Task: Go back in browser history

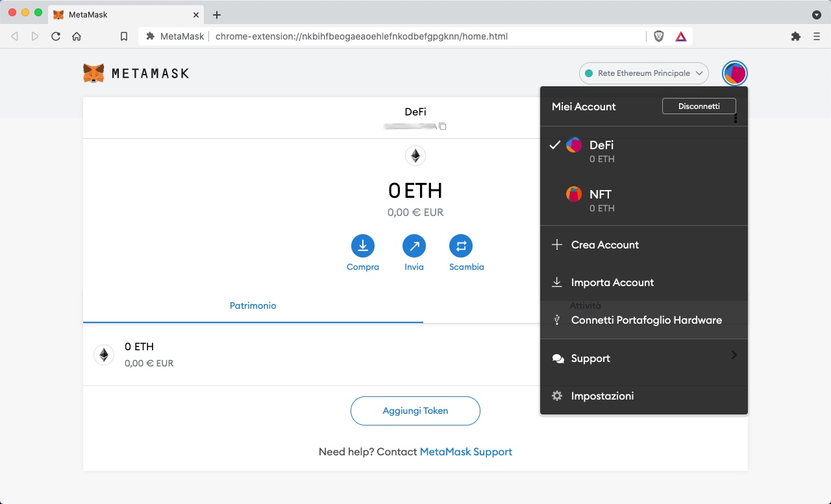Action: coord(14,36)
